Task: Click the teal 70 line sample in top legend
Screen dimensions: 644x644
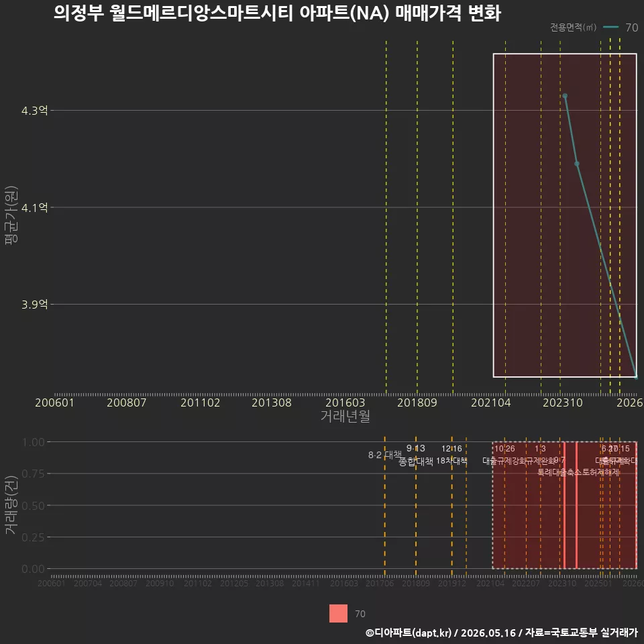Action: tap(610, 28)
